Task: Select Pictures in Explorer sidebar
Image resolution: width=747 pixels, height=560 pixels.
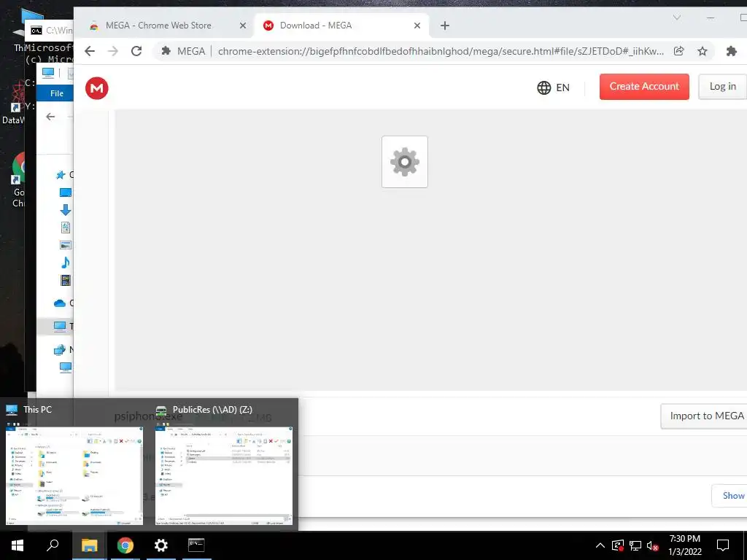Action: click(65, 245)
